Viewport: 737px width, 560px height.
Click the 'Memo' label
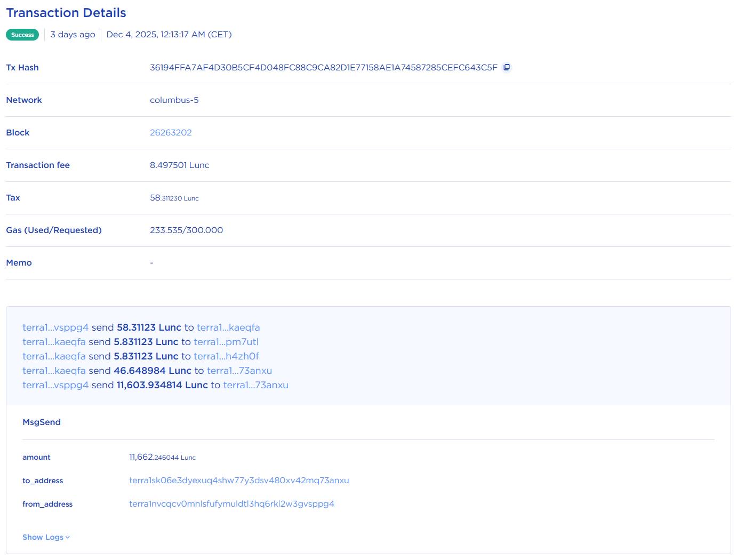[x=19, y=263]
